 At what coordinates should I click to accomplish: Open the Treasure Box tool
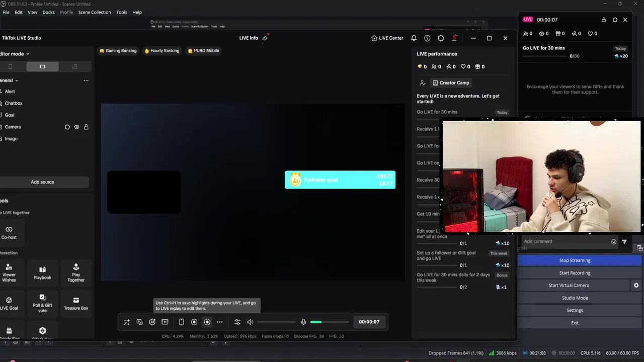pos(76,303)
